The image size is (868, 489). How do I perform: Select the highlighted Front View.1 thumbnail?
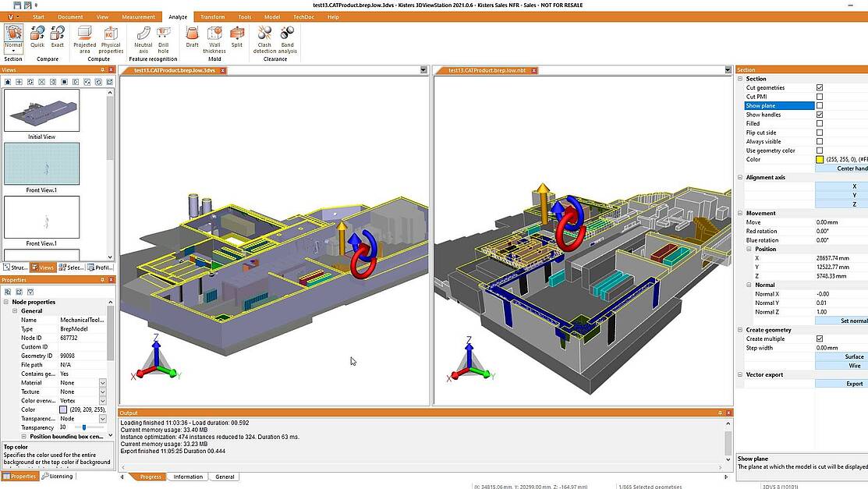click(x=41, y=164)
